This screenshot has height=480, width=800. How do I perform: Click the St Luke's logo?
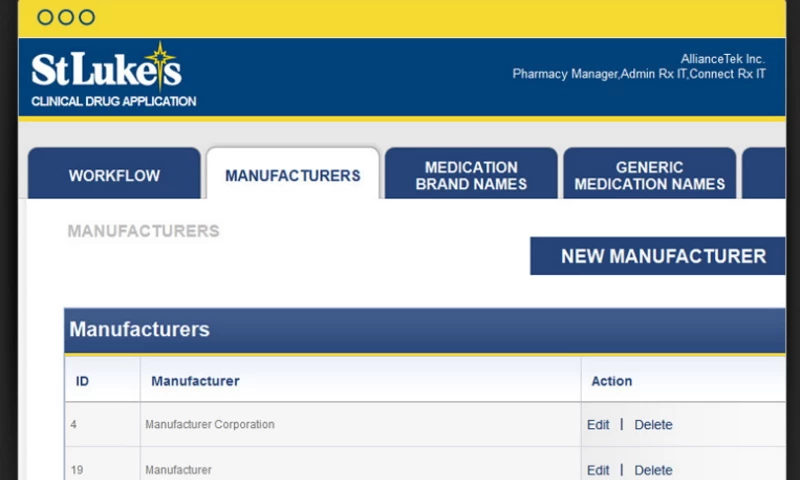pos(107,67)
